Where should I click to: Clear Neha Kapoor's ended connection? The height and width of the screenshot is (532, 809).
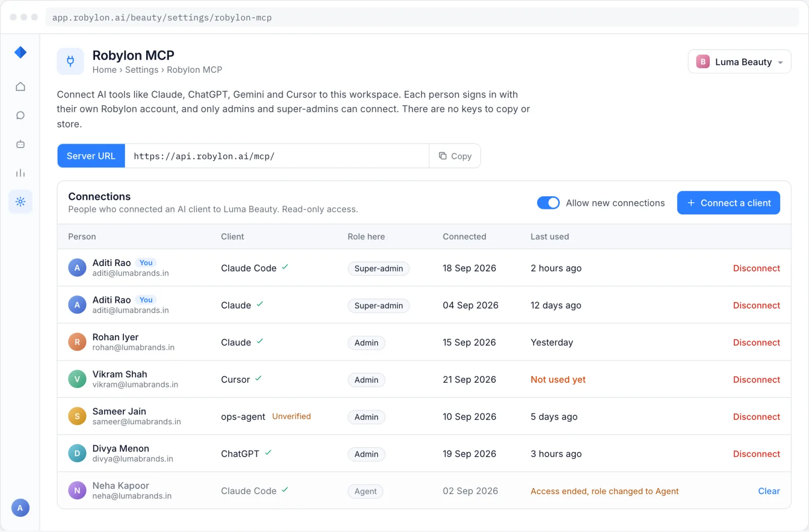(x=769, y=491)
